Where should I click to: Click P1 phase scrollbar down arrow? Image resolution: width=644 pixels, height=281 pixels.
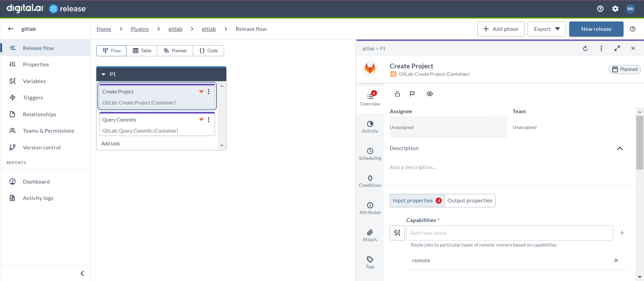pyautogui.click(x=222, y=146)
